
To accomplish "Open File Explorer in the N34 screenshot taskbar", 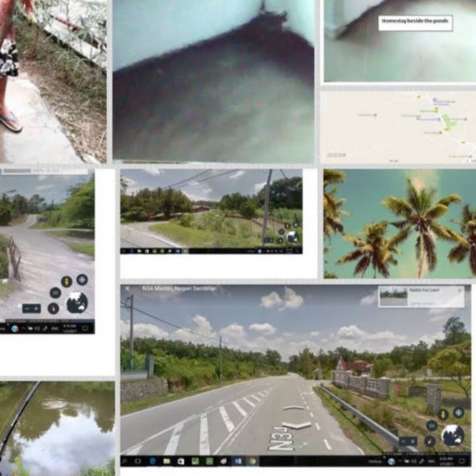I will [167, 461].
